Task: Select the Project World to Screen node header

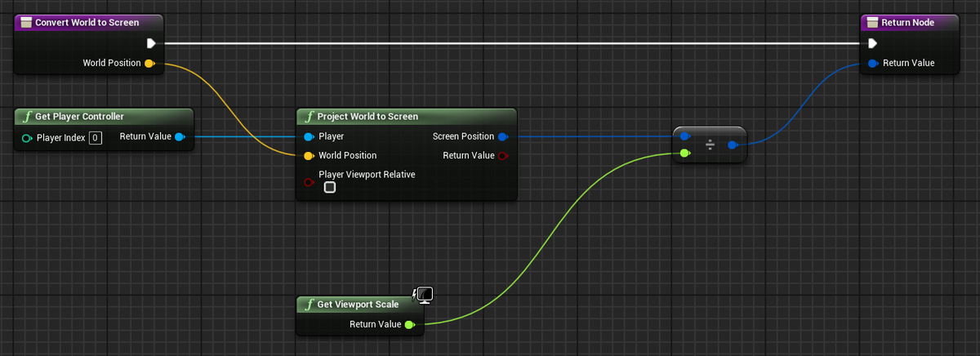Action: pos(406,116)
